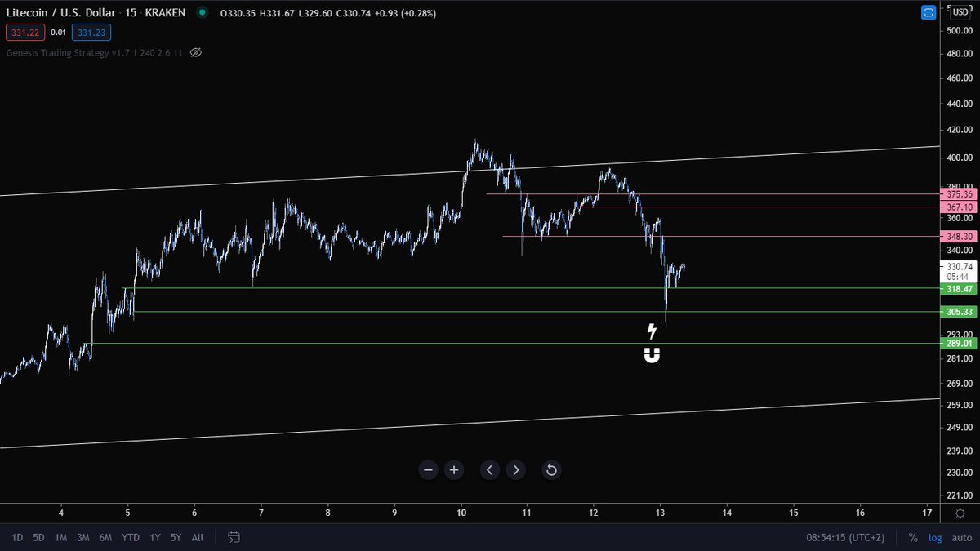Select the YTD time range

tap(130, 537)
